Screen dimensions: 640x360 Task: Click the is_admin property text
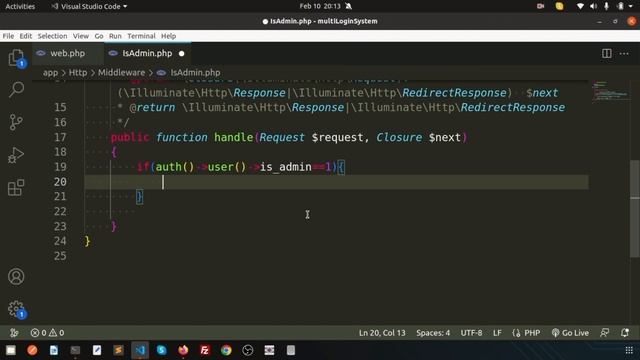(286, 167)
